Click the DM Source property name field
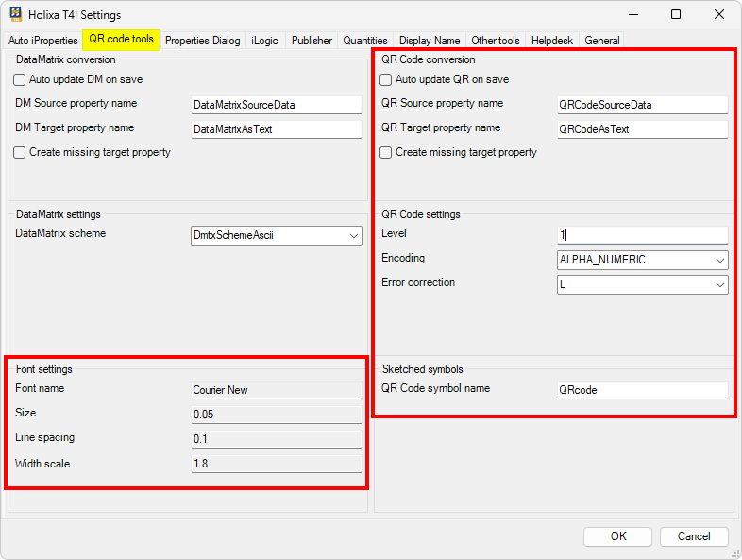 [276, 105]
